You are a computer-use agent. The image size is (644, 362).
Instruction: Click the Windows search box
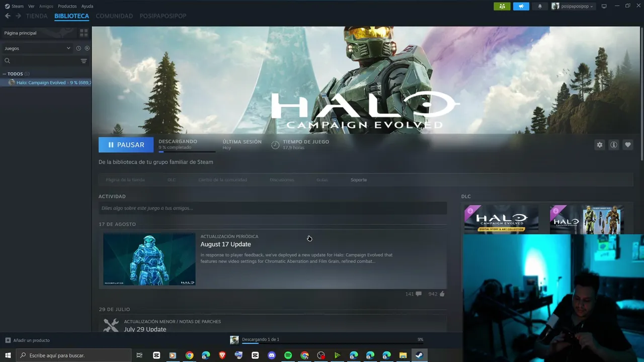(74, 355)
